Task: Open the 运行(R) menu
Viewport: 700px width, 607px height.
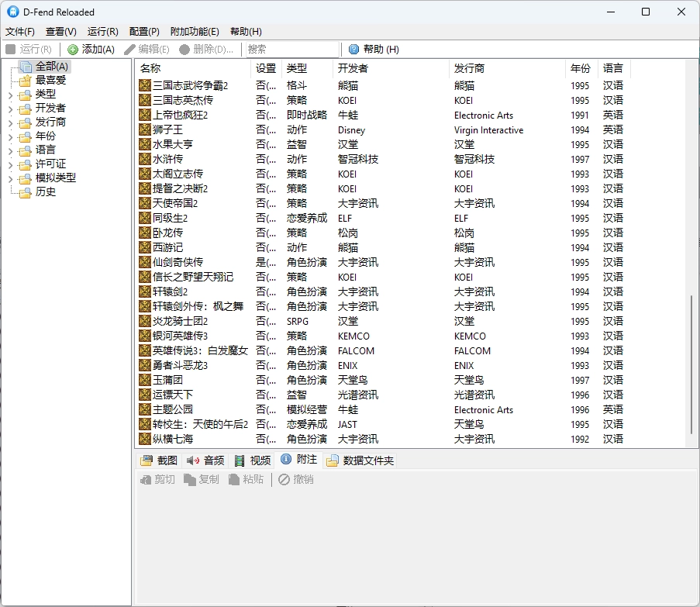Action: tap(102, 32)
